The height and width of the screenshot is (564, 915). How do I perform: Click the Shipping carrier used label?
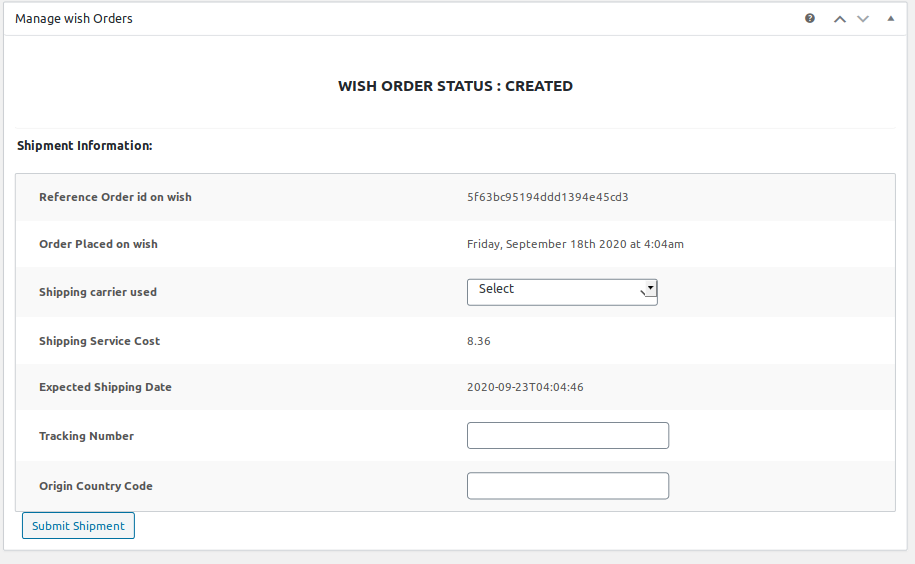pos(97,292)
